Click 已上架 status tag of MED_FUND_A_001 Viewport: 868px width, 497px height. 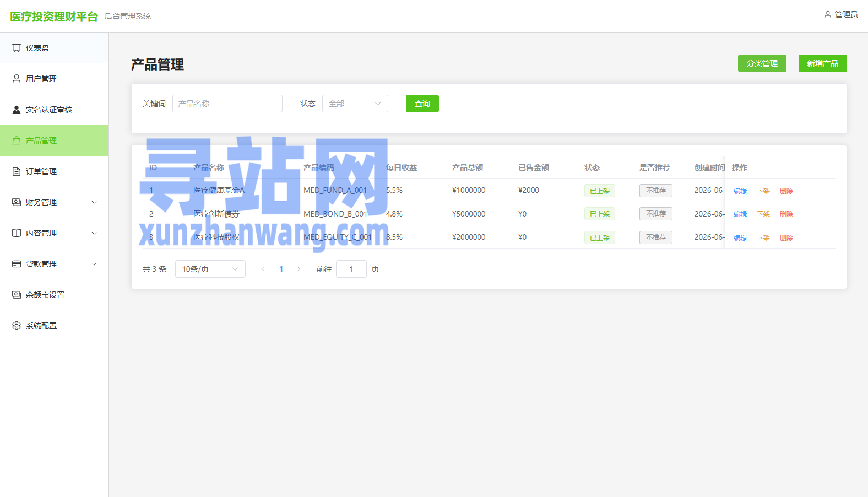coord(600,191)
